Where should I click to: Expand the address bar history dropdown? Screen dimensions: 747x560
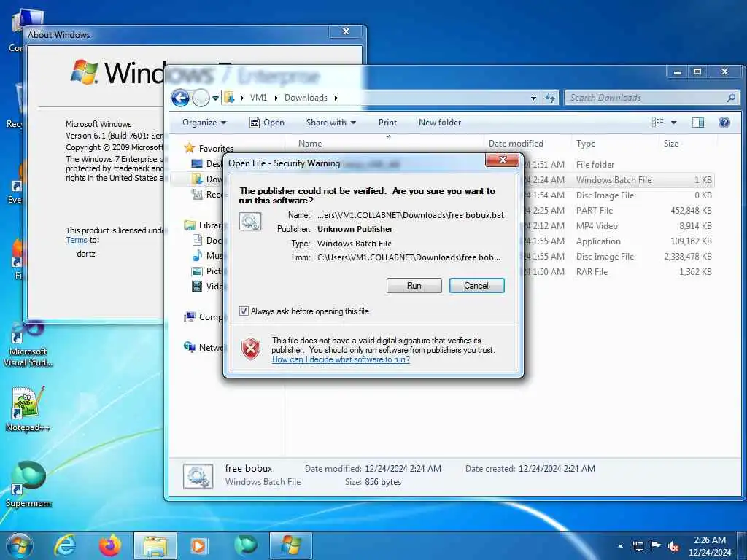tap(533, 98)
